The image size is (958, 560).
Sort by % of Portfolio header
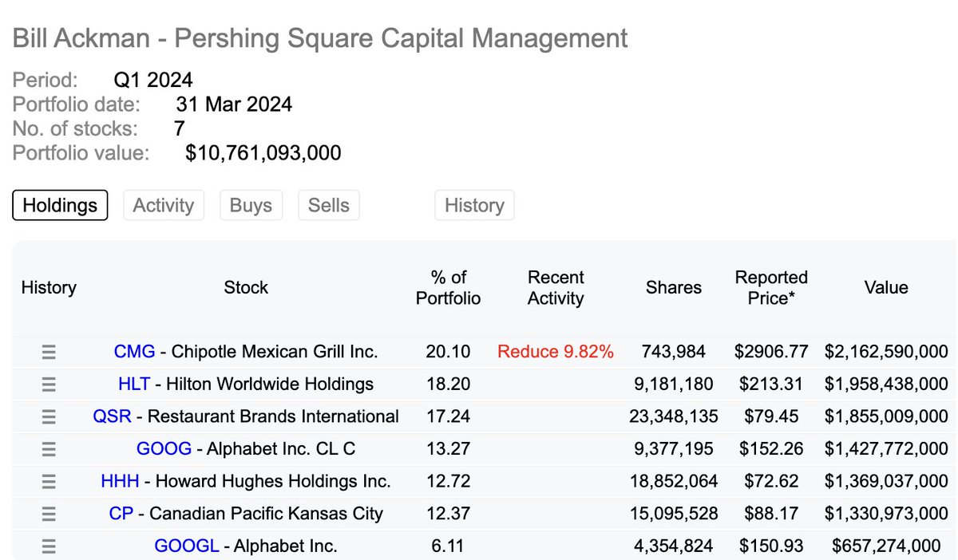click(x=449, y=288)
